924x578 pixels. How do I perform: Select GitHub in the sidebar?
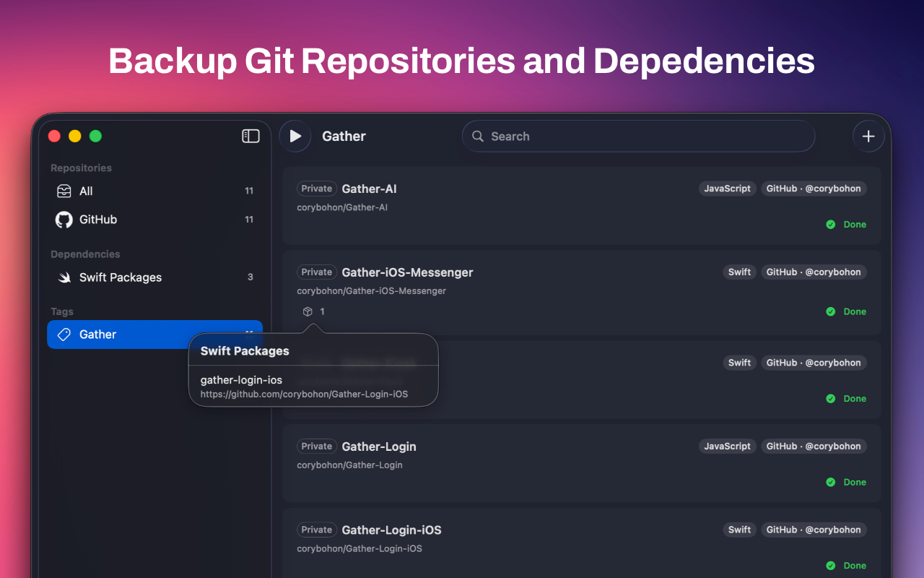click(x=155, y=220)
